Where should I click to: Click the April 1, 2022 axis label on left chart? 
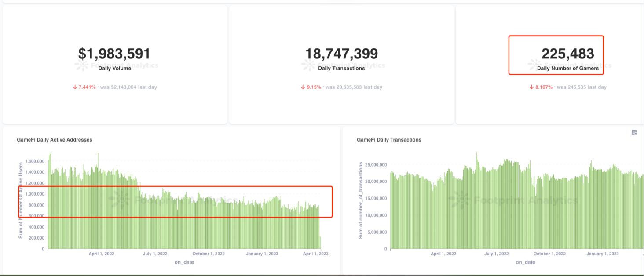click(102, 254)
